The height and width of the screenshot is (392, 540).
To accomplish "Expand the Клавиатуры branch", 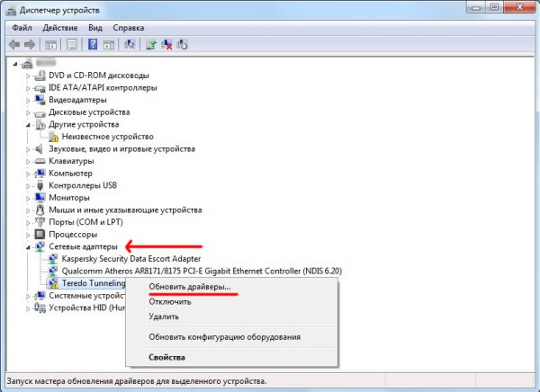I will tap(28, 161).
